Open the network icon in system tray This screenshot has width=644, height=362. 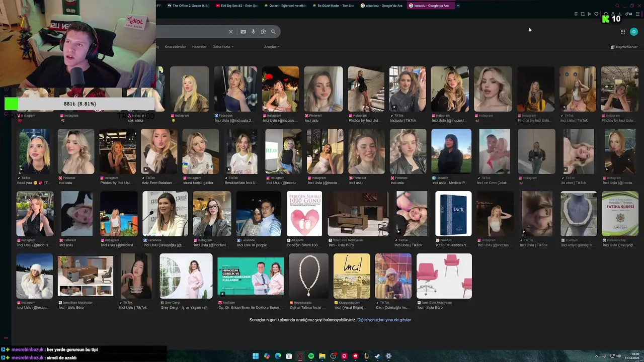pos(612,356)
